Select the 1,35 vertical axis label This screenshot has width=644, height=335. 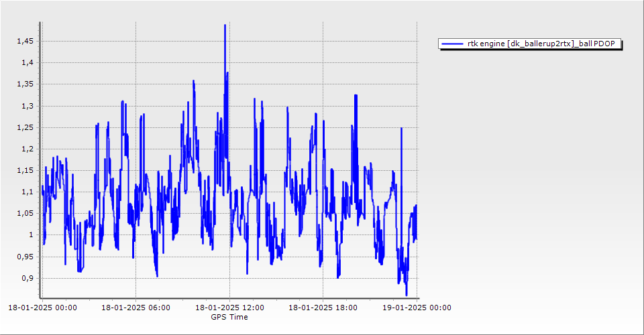click(x=24, y=84)
